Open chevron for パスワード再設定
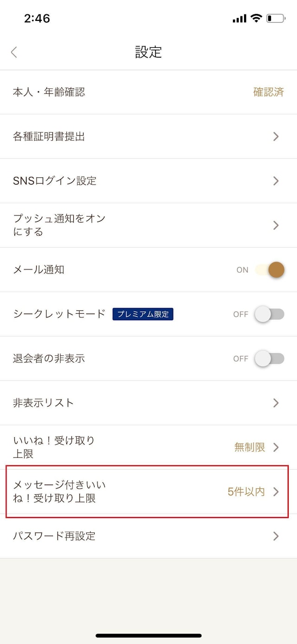 click(x=276, y=536)
